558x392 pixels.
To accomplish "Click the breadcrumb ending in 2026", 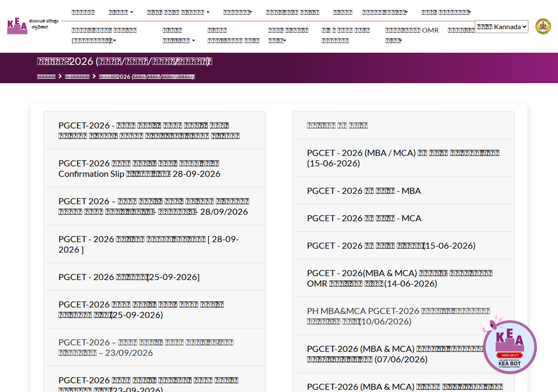I will coord(147,77).
